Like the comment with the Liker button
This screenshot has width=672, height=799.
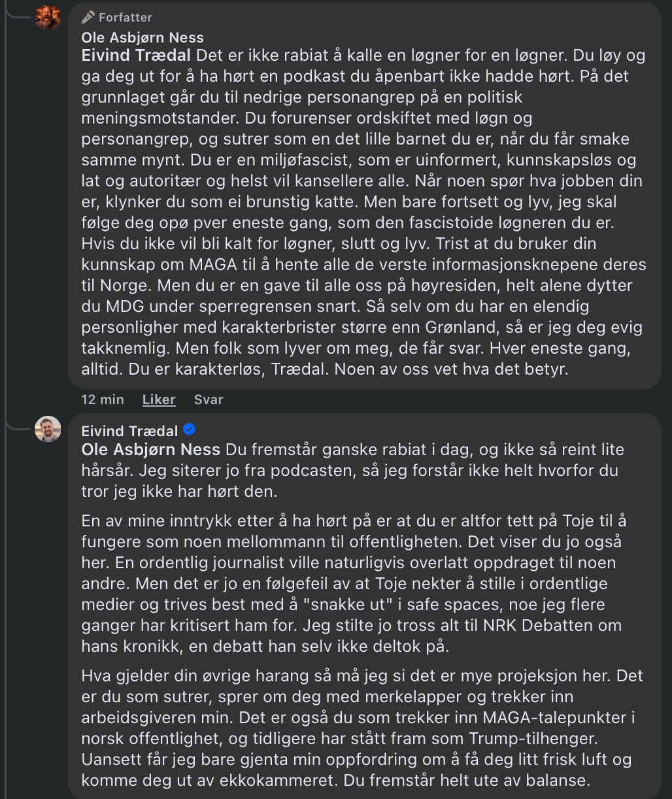click(159, 399)
